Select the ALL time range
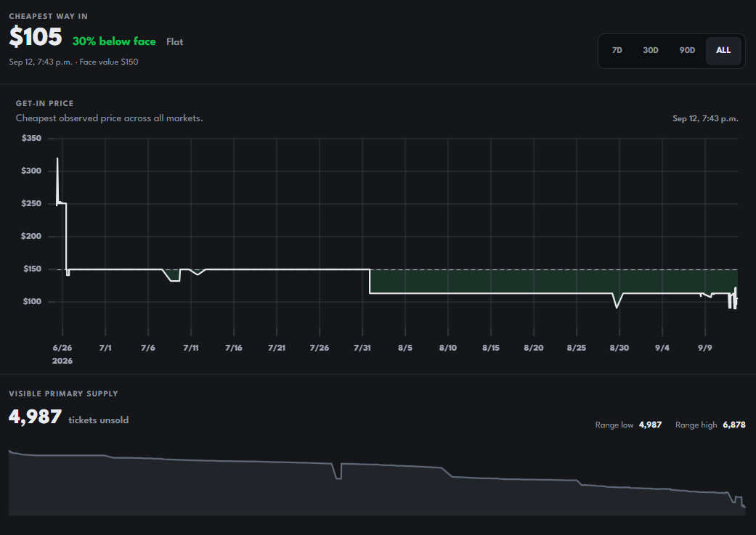 723,51
